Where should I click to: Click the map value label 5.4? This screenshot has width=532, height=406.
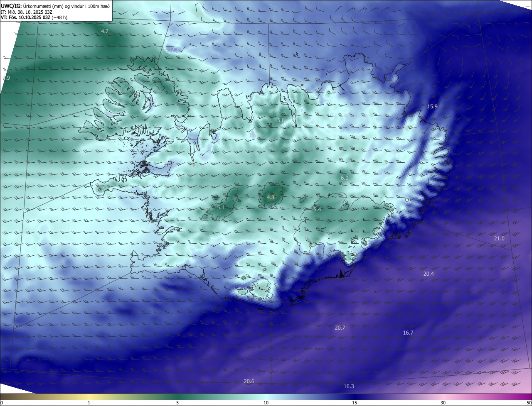(x=317, y=210)
